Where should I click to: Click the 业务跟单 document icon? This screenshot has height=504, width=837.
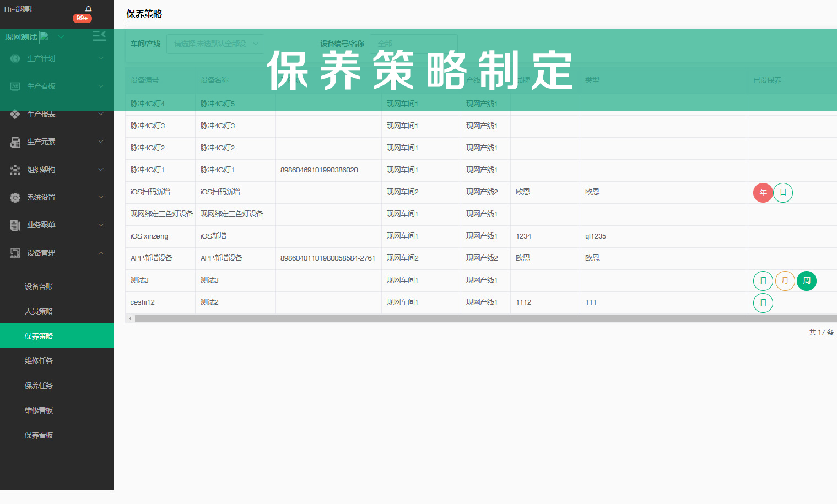14,225
